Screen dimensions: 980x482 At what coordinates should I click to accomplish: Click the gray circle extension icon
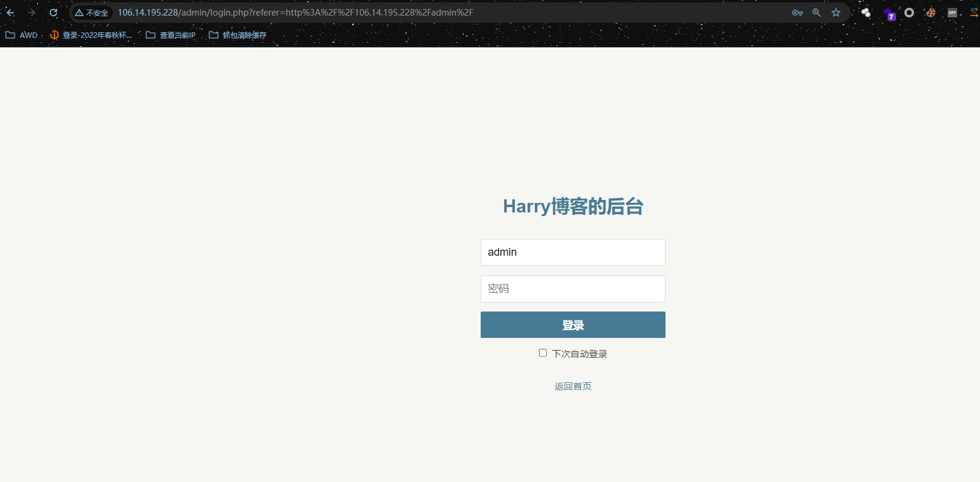pyautogui.click(x=909, y=13)
